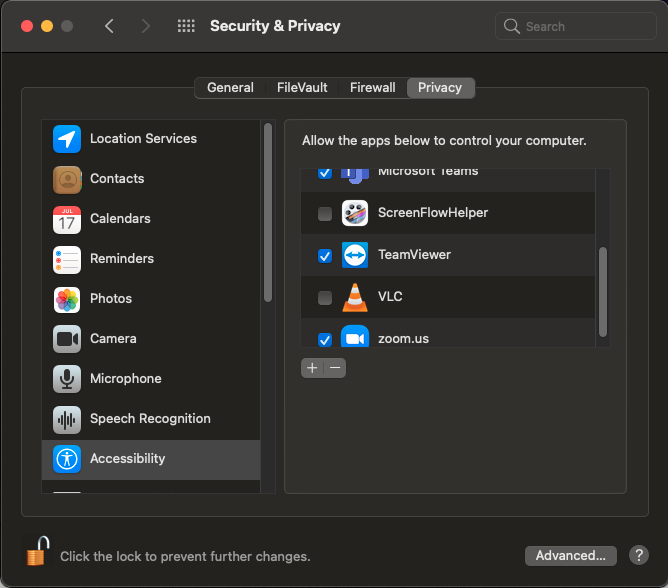This screenshot has height=588, width=668.
Task: Uncheck the Microsoft Teams checkbox
Action: coord(325,173)
